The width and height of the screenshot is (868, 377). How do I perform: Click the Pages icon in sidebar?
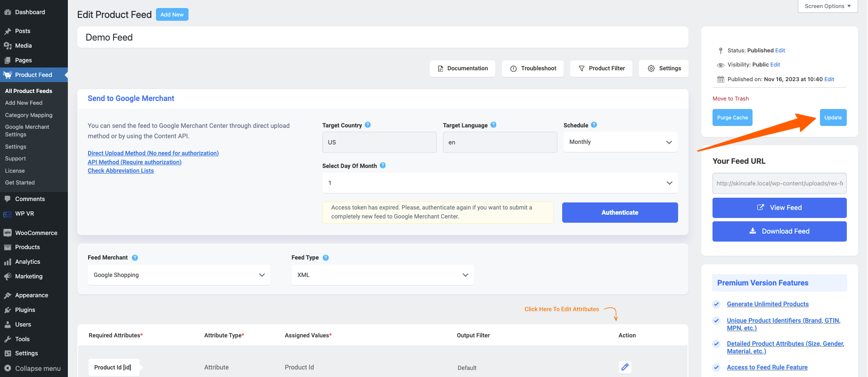coord(8,60)
